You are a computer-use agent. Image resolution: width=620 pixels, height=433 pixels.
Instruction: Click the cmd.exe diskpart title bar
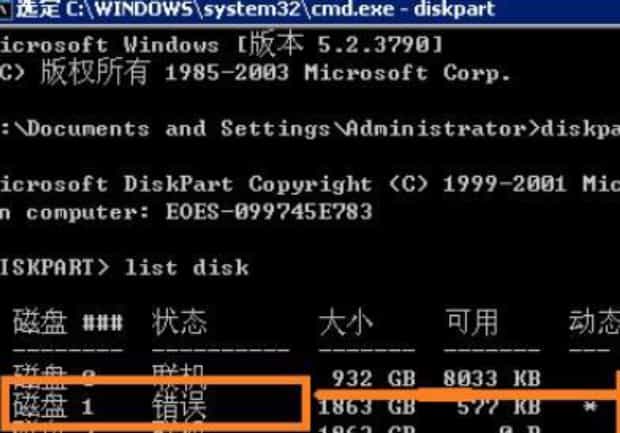coord(310,10)
